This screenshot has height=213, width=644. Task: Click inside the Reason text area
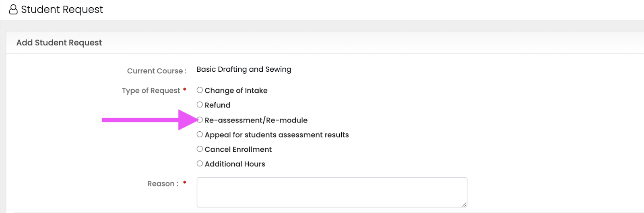(332, 192)
